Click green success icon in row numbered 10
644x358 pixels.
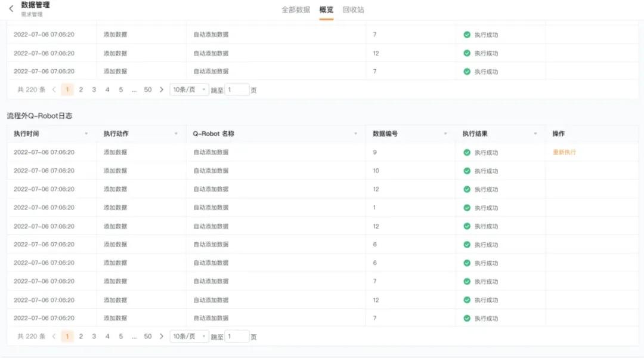(467, 171)
